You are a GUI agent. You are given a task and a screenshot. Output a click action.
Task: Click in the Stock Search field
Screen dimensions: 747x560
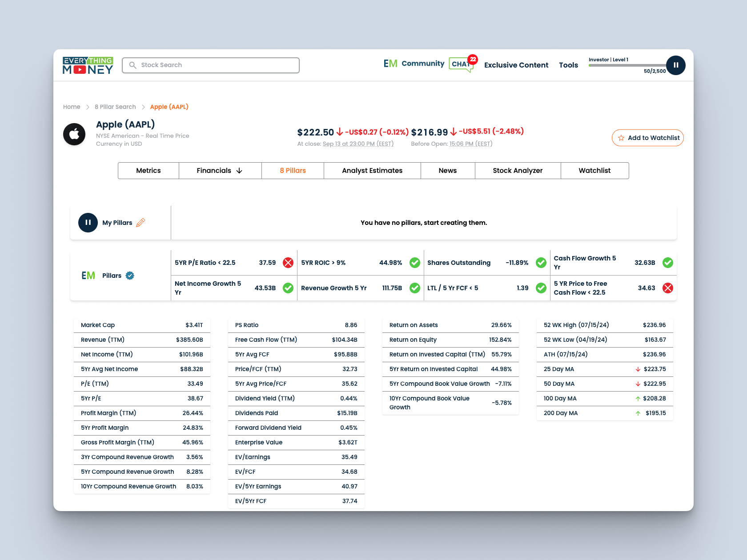coord(211,65)
